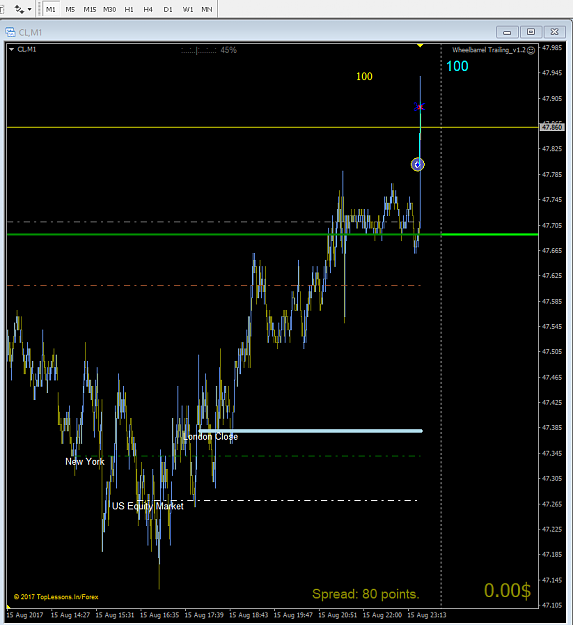The height and width of the screenshot is (625, 573).
Task: Click the New York label
Action: pyautogui.click(x=85, y=462)
